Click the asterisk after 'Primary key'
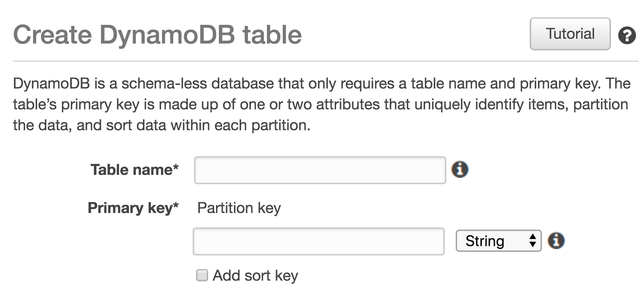Image resolution: width=644 pixels, height=308 pixels. pyautogui.click(x=176, y=205)
